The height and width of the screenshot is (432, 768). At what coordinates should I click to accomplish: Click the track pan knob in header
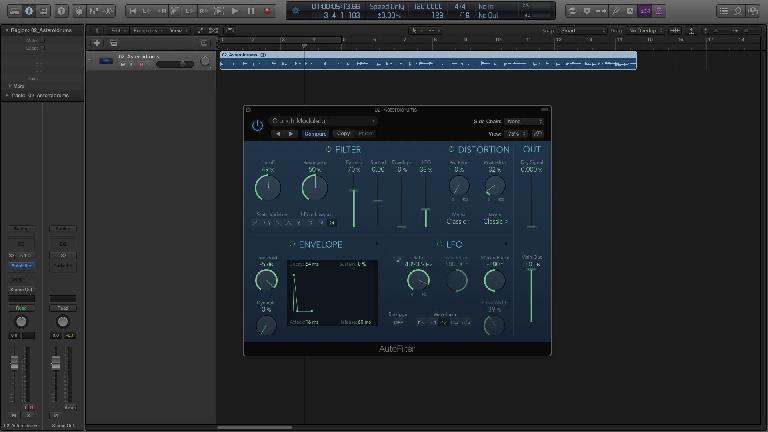point(205,61)
